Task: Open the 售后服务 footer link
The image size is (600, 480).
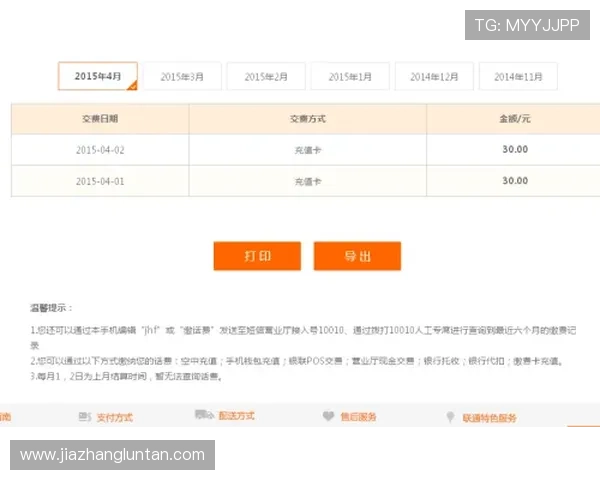Action: click(359, 416)
